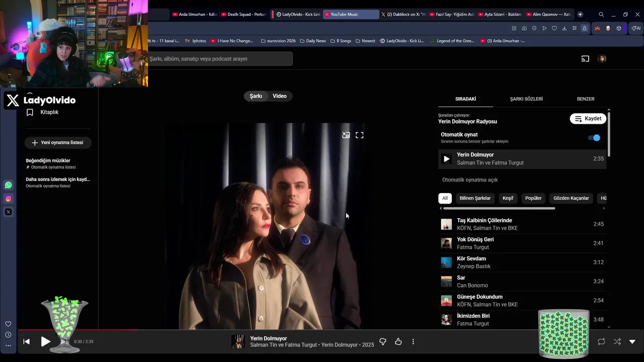Switch to the Fazıl Say browser tab
This screenshot has height=362, width=644.
(x=451, y=15)
